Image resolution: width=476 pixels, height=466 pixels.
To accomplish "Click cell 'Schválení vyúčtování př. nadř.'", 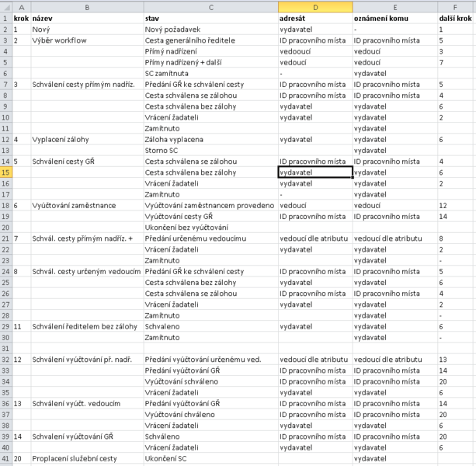I will pyautogui.click(x=87, y=360).
